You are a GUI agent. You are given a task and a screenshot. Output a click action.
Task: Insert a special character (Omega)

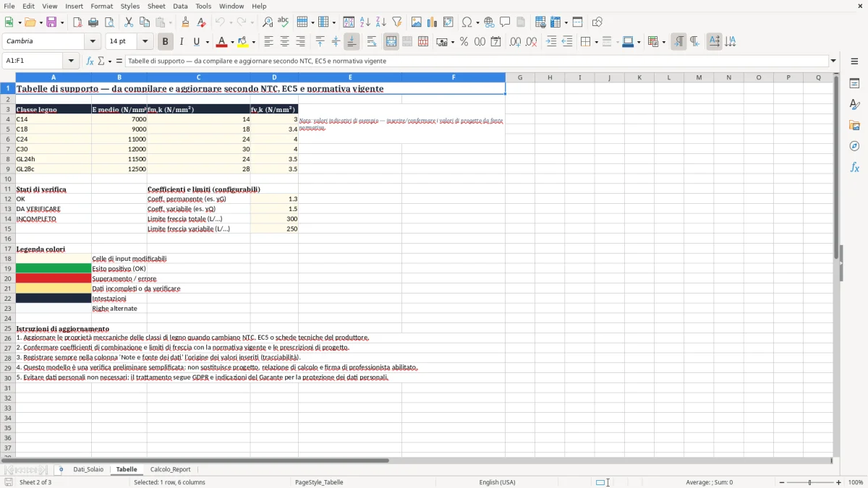click(467, 22)
